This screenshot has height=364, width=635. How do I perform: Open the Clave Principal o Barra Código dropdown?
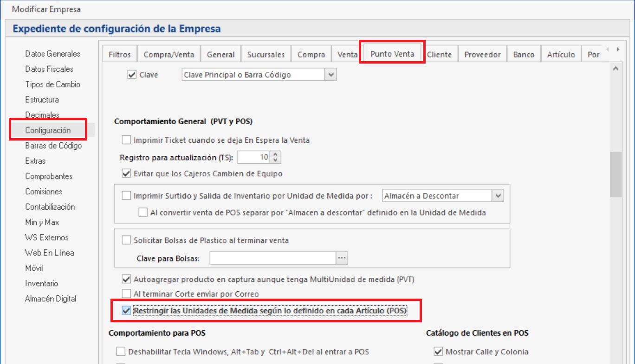[x=330, y=74]
